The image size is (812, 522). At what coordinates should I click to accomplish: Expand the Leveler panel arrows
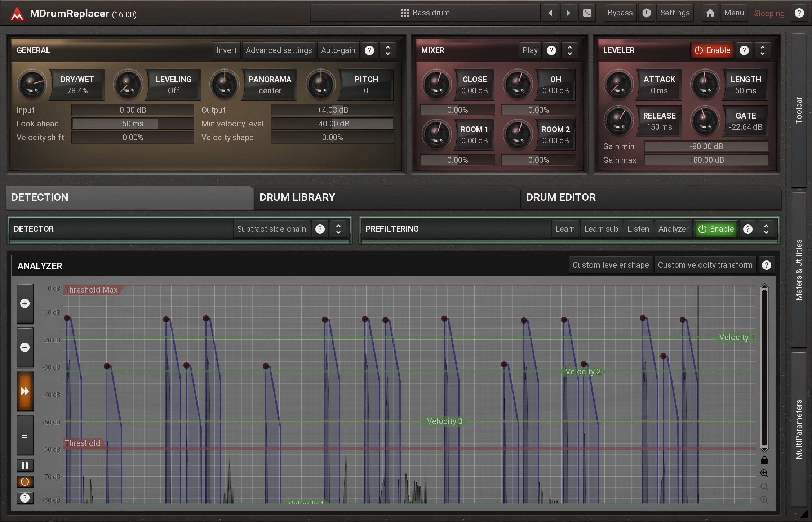[x=763, y=50]
